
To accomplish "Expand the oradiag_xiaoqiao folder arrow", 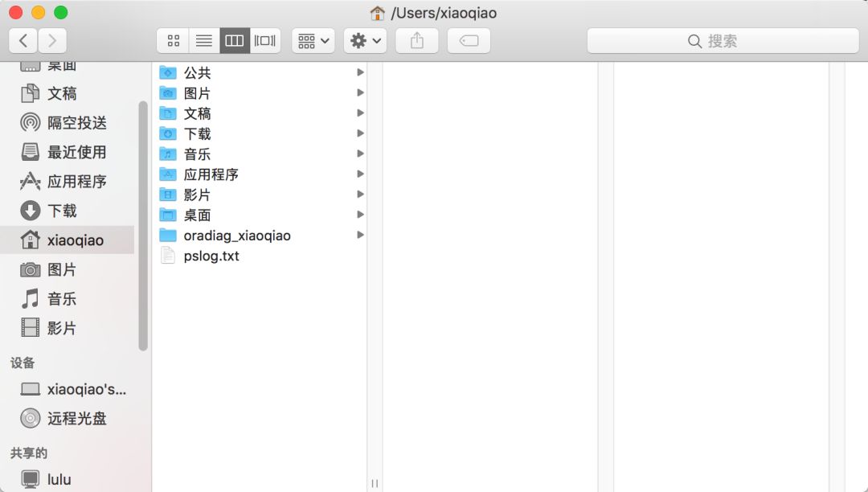I will click(x=361, y=236).
